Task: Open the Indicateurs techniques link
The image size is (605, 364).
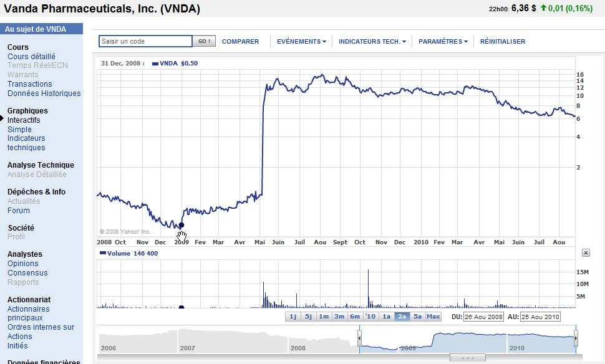Action: point(26,143)
